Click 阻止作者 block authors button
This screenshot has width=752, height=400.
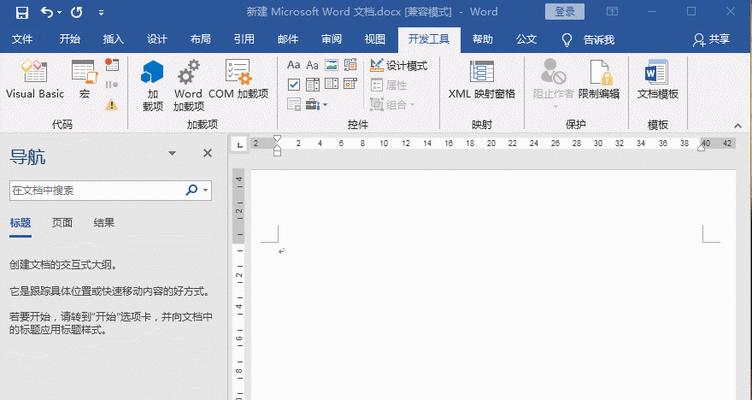[x=553, y=82]
